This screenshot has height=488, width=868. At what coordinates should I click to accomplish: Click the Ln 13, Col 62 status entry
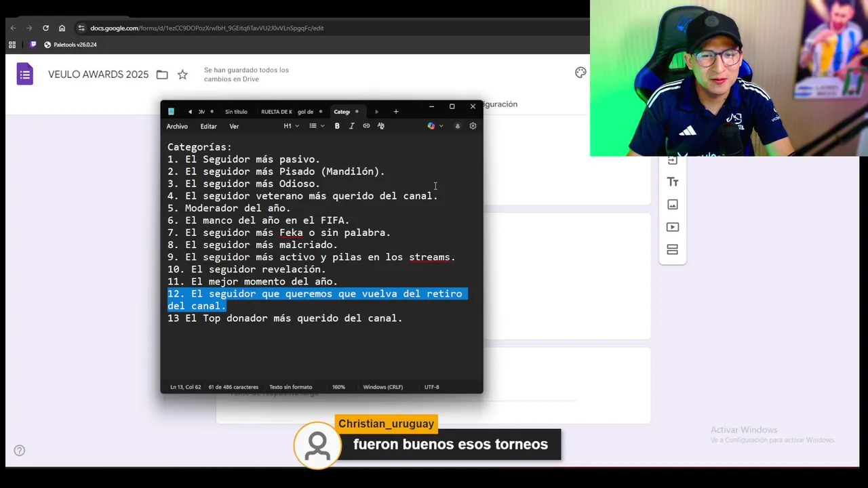coord(185,387)
